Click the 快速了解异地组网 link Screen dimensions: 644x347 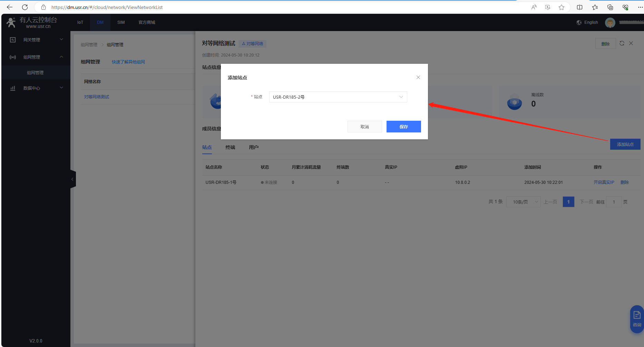pyautogui.click(x=128, y=62)
